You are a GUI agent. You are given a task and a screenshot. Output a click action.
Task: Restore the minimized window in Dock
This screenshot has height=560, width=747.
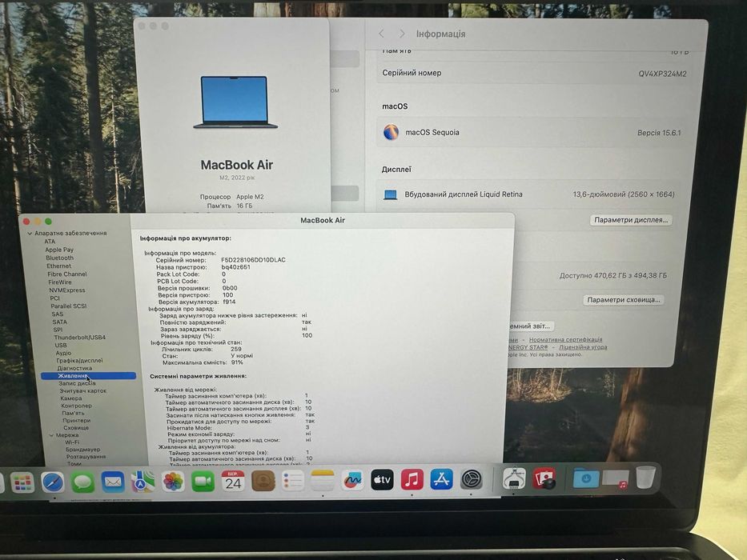click(616, 478)
